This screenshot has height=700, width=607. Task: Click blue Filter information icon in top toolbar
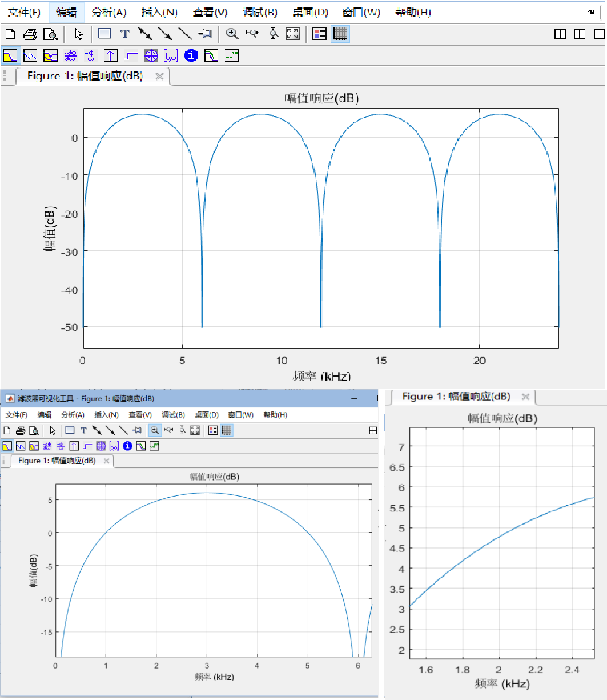coord(191,55)
